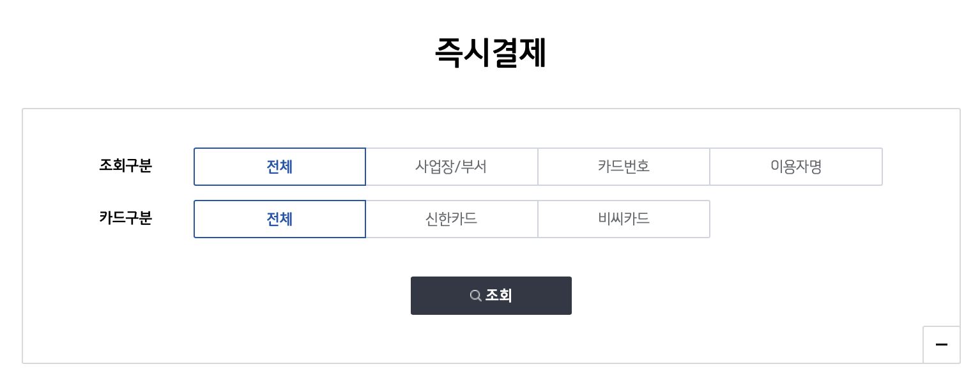
Task: Run the query with the 조회 button
Action: point(491,296)
